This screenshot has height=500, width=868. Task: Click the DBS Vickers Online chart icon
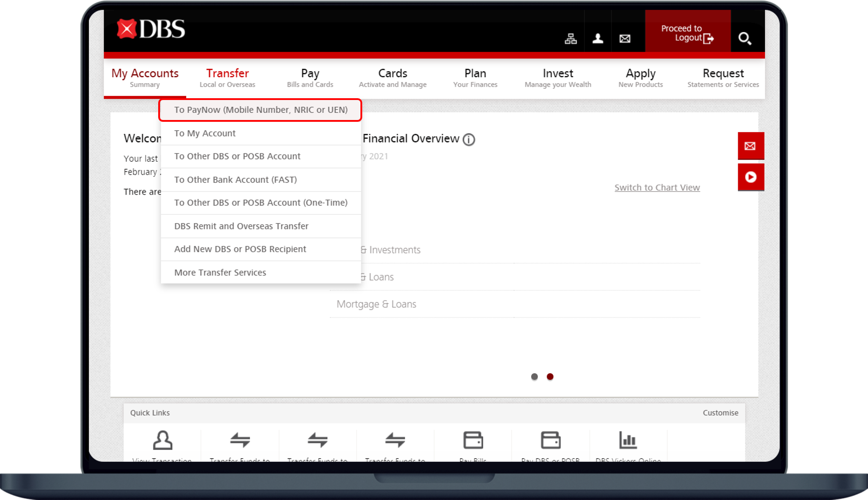pyautogui.click(x=628, y=440)
